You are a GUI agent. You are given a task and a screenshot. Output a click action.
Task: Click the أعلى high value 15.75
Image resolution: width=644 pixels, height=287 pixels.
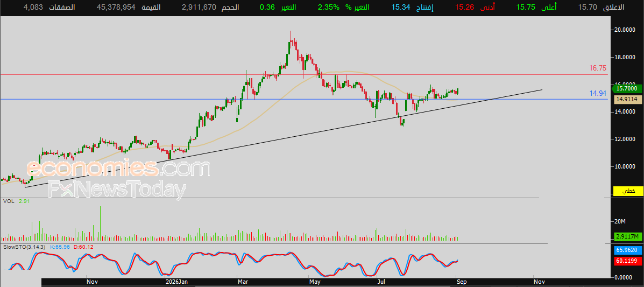(x=526, y=8)
